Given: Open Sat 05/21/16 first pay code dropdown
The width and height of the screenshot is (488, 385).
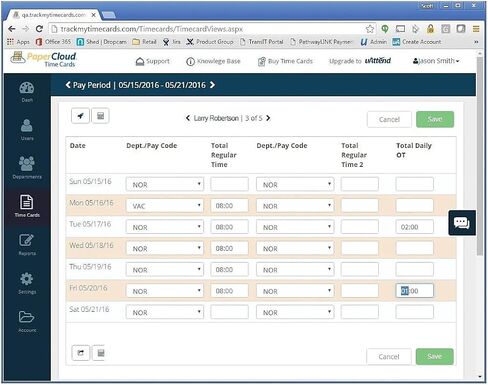Looking at the screenshot, I should click(165, 312).
